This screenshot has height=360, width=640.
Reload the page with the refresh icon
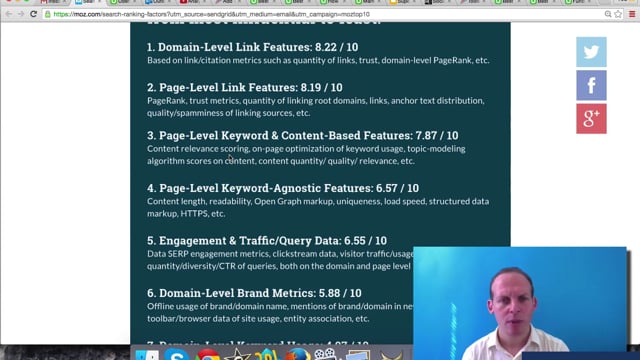coord(33,14)
